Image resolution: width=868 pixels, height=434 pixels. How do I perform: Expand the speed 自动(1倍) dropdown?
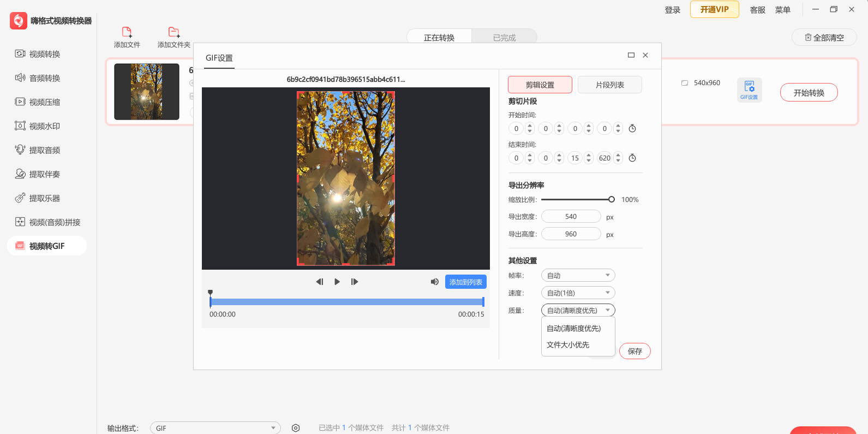[578, 293]
